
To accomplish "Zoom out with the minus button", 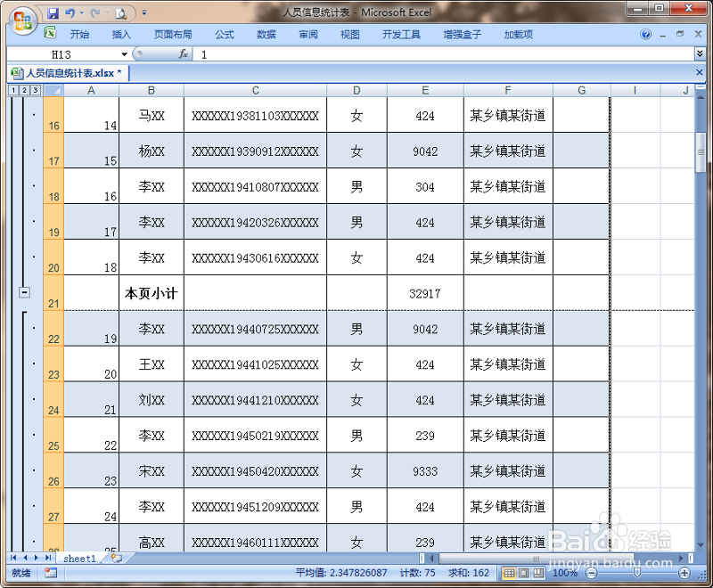I will pos(591,573).
